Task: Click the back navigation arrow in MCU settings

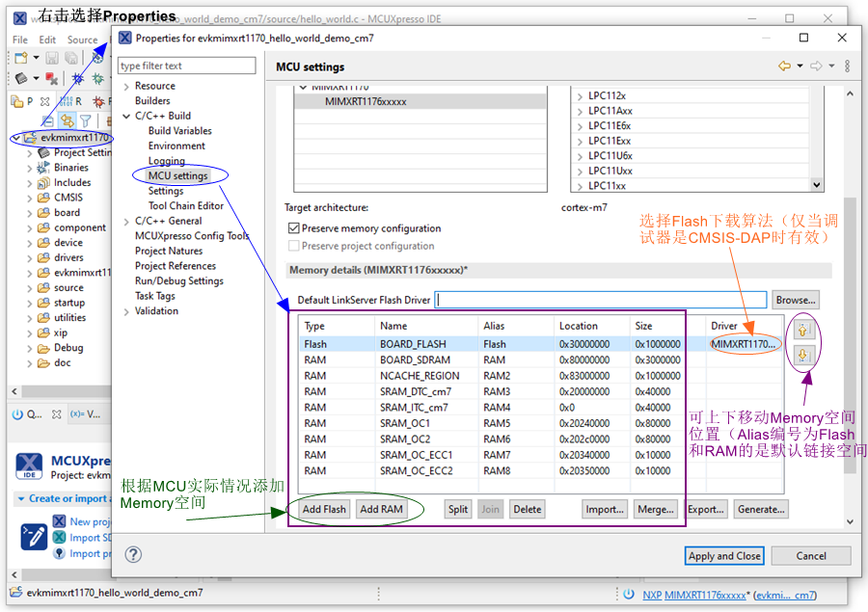Action: click(x=784, y=67)
